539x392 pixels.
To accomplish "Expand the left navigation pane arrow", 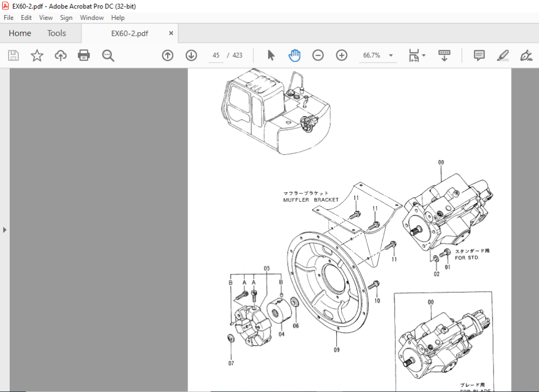I will tap(4, 230).
